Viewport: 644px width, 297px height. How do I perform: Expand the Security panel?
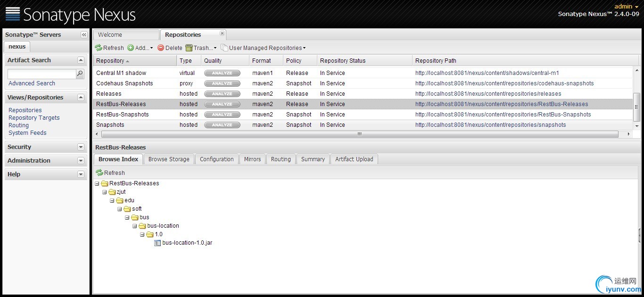tap(81, 147)
